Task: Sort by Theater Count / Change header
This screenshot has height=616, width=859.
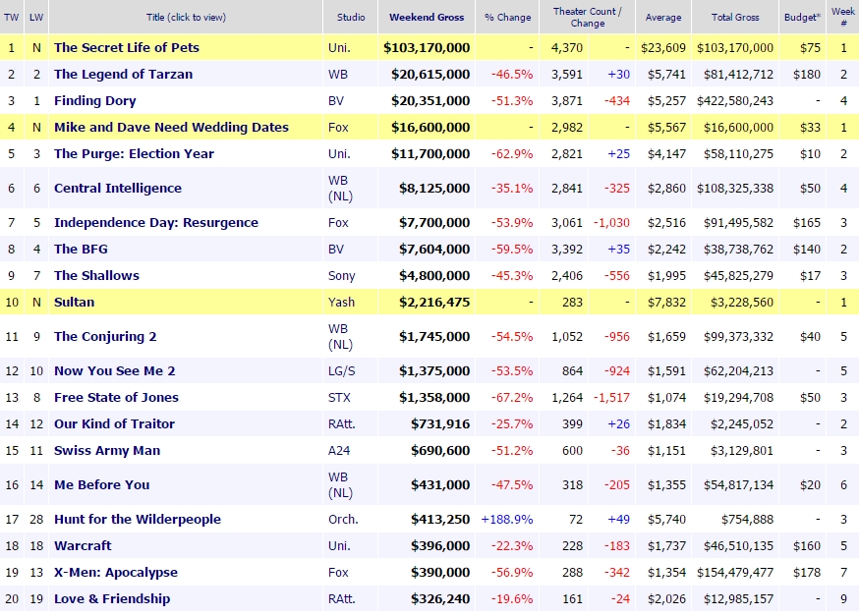Action: (x=588, y=17)
